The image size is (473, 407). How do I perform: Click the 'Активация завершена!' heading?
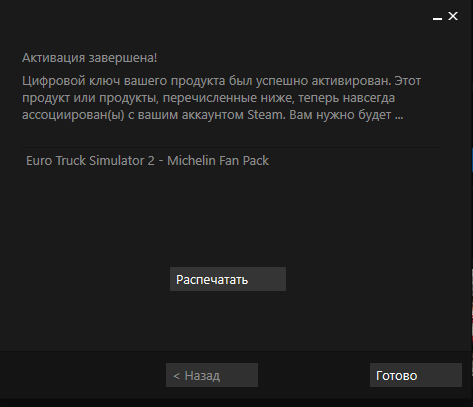click(x=89, y=58)
